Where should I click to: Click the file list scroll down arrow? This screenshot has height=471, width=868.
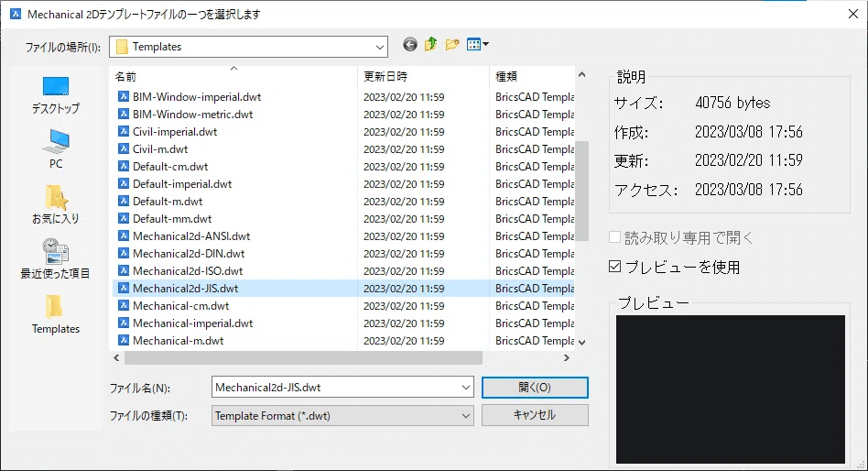(x=581, y=343)
